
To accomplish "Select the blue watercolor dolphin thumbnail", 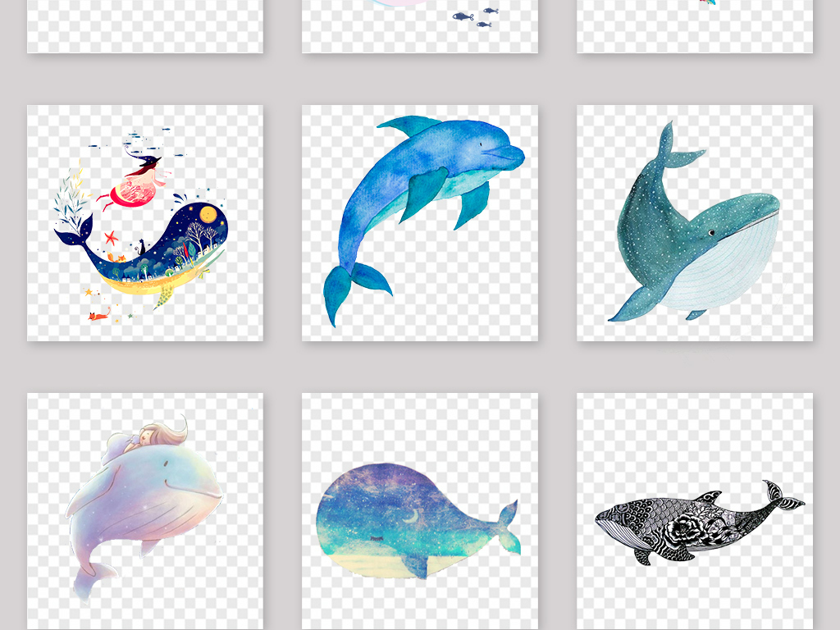I will (x=419, y=222).
